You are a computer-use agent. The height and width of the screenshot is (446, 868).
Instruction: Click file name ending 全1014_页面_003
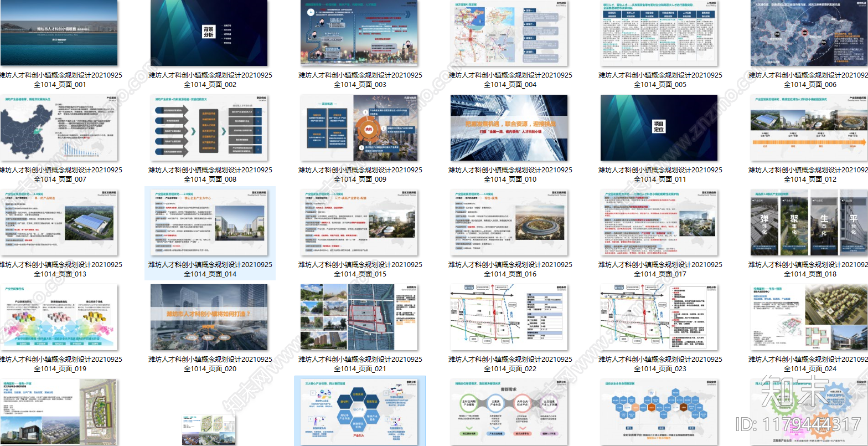(x=360, y=80)
